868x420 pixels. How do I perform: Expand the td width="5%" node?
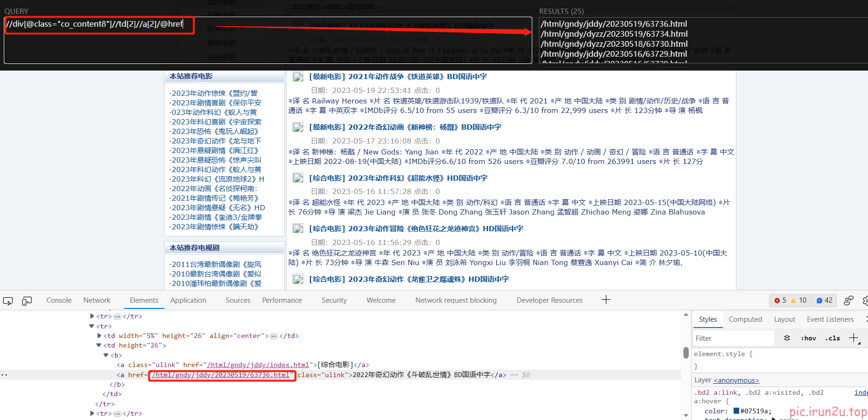point(99,336)
